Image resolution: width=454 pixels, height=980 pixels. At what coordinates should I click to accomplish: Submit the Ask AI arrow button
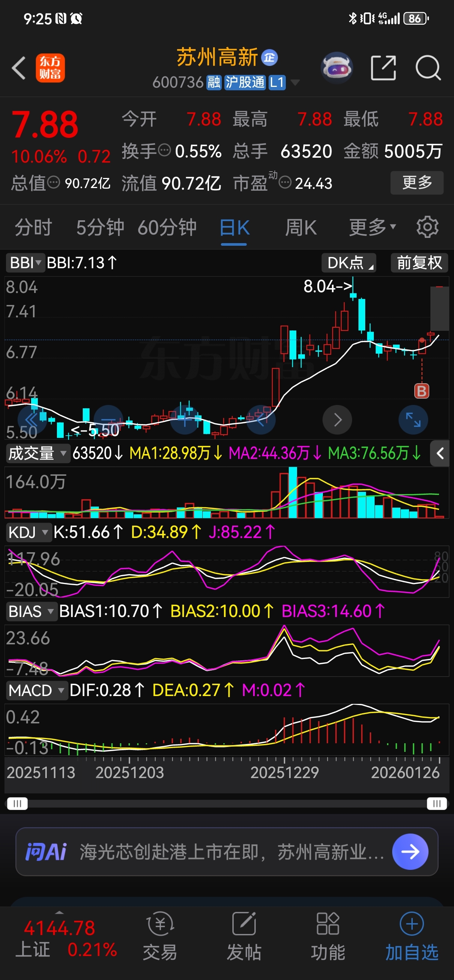pos(410,852)
